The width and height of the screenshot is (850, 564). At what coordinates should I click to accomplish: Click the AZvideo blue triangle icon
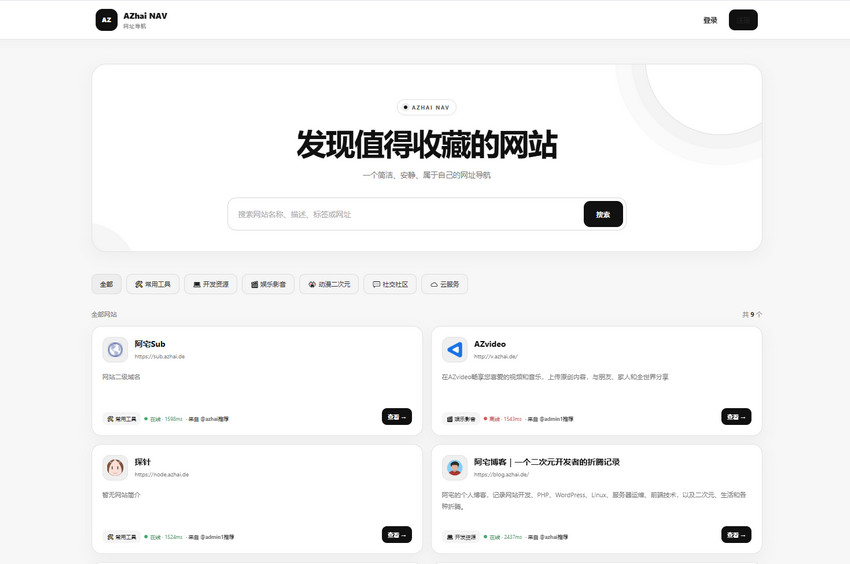point(454,349)
